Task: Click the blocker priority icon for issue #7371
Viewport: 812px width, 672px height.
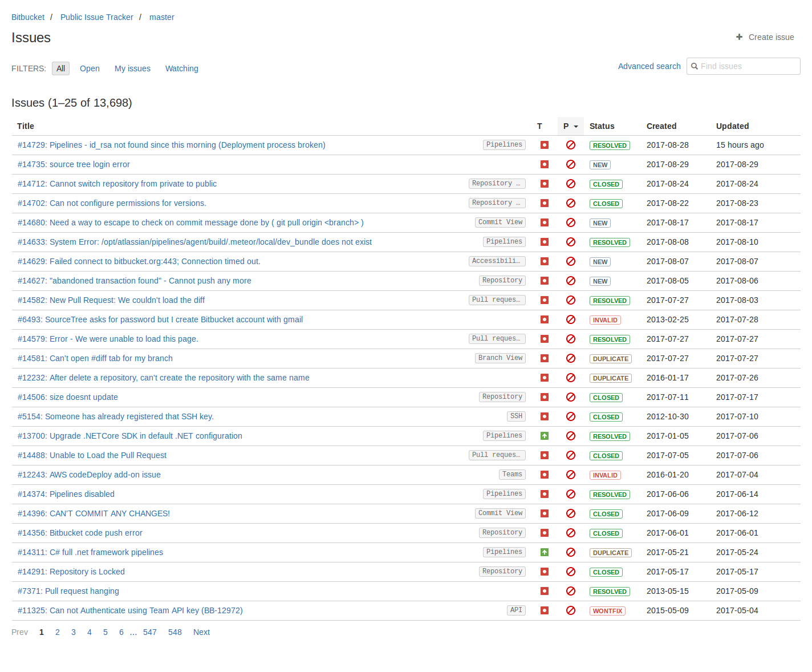Action: [x=571, y=591]
